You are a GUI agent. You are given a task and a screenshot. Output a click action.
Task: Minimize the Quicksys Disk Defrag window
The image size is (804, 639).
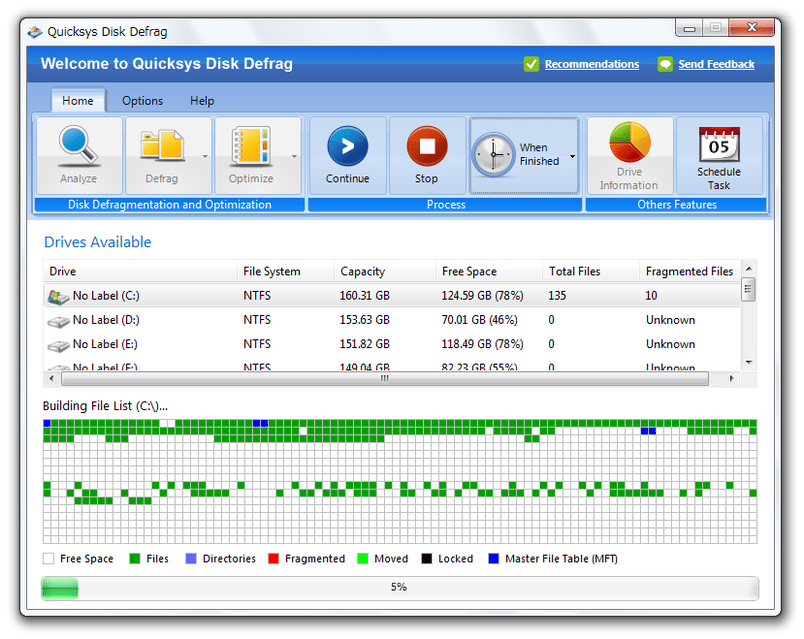coord(689,28)
